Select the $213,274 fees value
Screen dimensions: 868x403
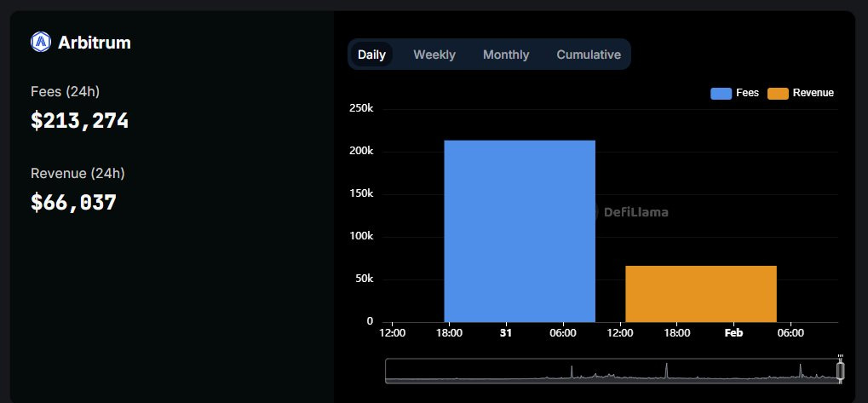click(x=80, y=121)
